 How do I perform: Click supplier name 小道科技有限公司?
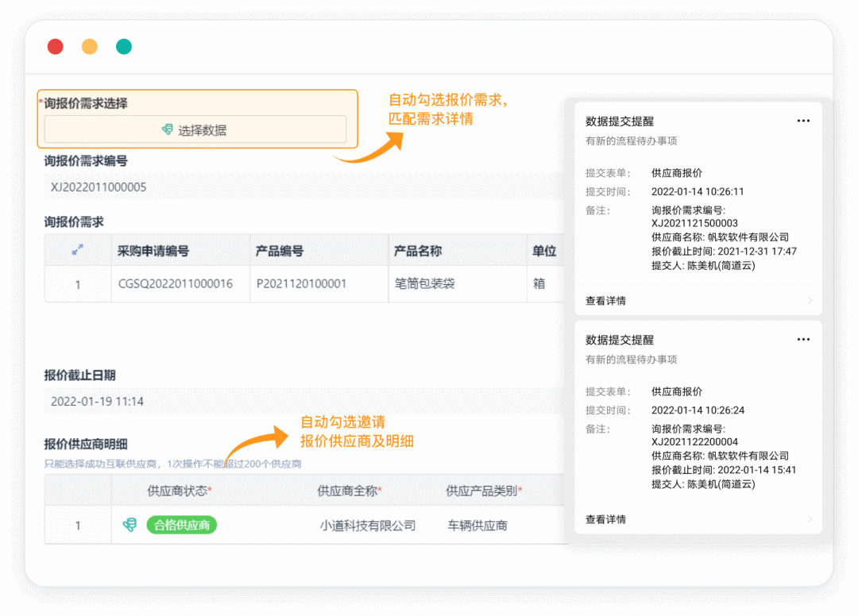368,526
